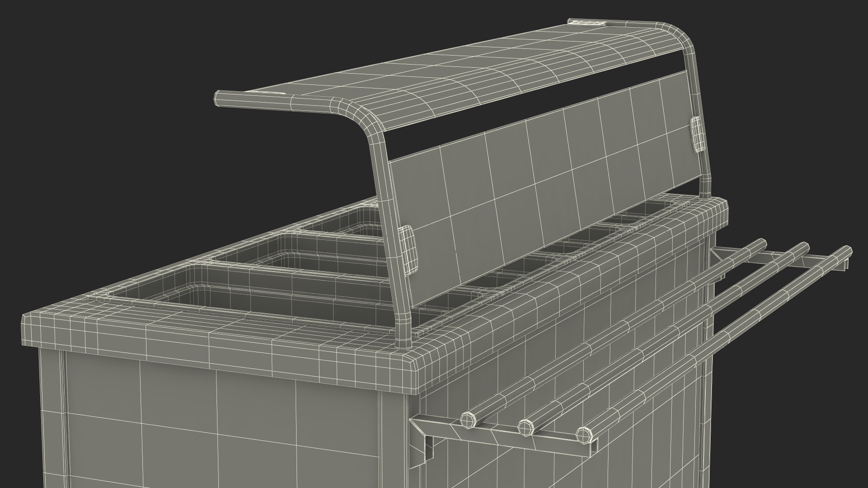Click the right glass clip on the upright post
The height and width of the screenshot is (488, 868).
tap(697, 133)
